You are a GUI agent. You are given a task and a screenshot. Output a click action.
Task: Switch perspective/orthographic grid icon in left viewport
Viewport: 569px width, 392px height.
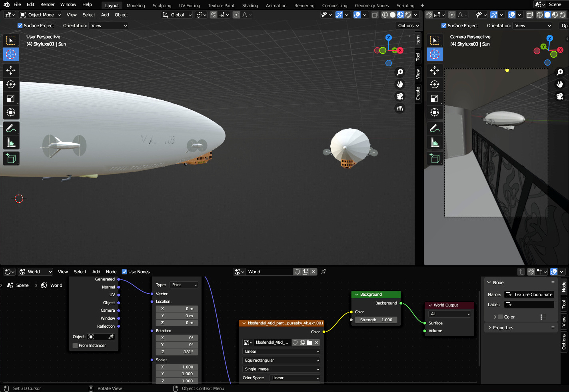pyautogui.click(x=400, y=108)
